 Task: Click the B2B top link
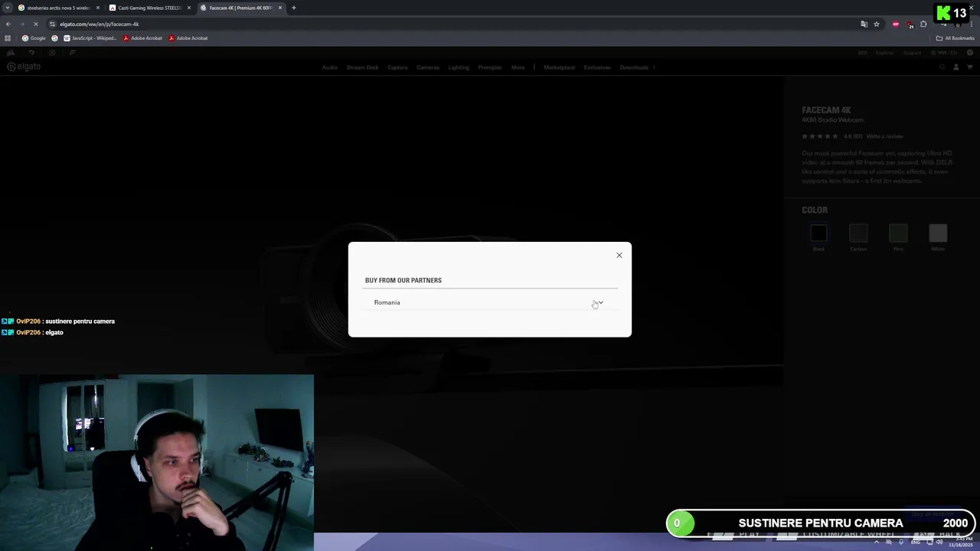point(862,53)
